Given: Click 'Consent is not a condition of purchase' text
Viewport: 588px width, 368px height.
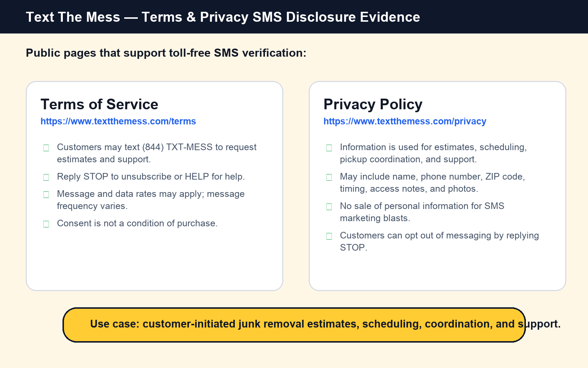Looking at the screenshot, I should (137, 223).
